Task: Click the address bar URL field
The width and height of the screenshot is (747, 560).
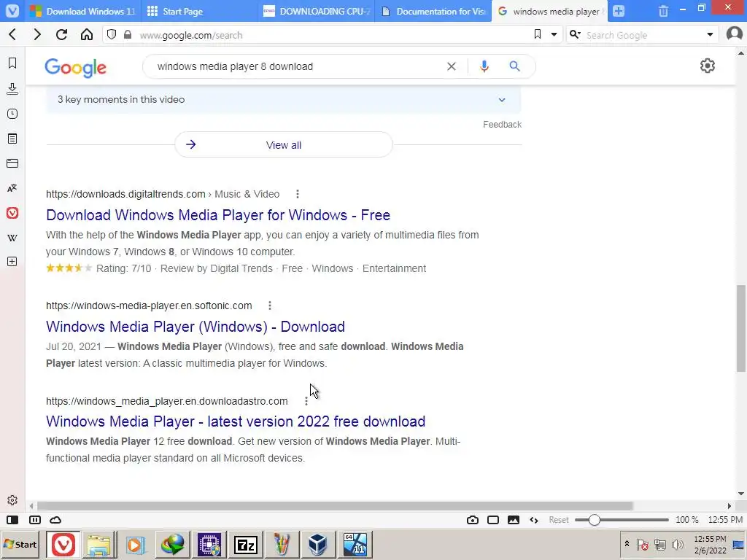Action: [x=333, y=35]
